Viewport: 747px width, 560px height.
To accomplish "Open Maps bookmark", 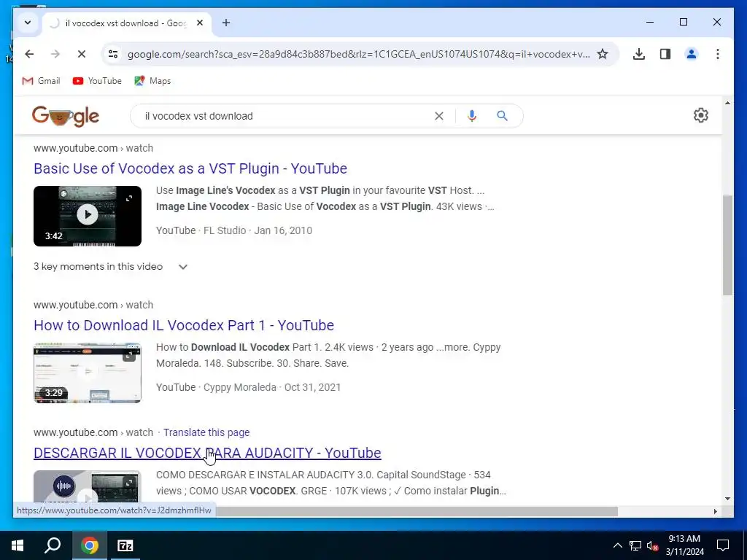I will (152, 81).
